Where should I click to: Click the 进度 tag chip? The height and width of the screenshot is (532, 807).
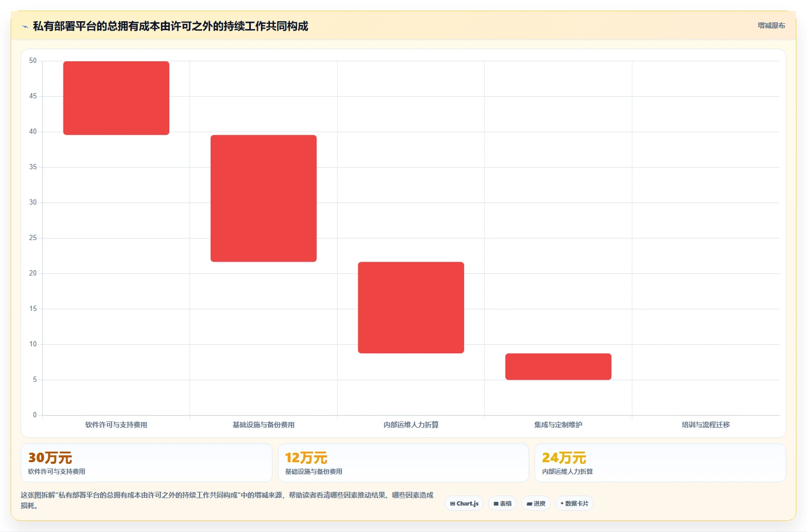536,503
